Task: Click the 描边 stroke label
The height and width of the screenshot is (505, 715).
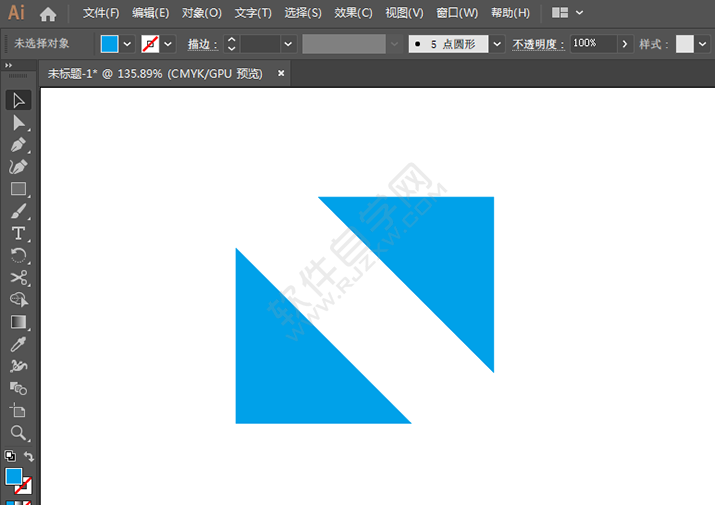Action: click(x=203, y=44)
